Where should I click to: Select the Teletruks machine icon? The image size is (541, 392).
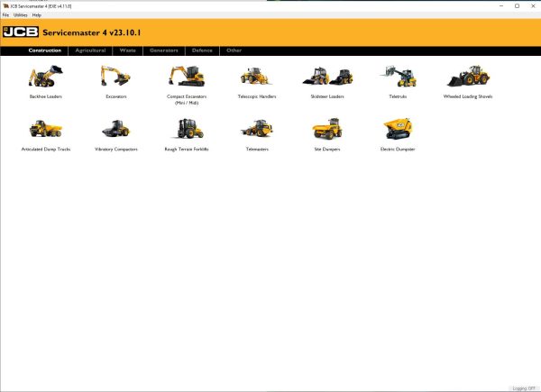pyautogui.click(x=399, y=76)
